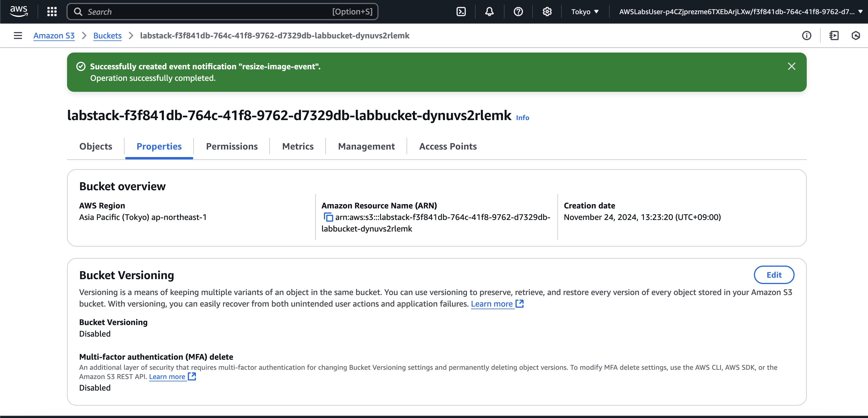The width and height of the screenshot is (868, 418).
Task: Click the green success checkmark icon
Action: pos(81,67)
